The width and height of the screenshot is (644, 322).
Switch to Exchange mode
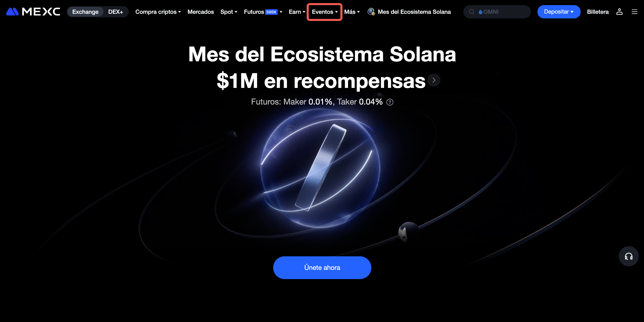pyautogui.click(x=85, y=12)
